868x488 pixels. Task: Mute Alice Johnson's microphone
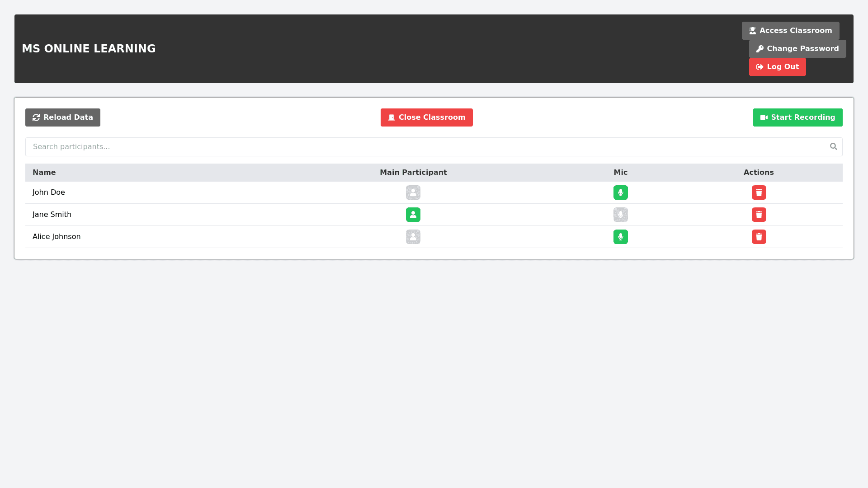(x=620, y=237)
